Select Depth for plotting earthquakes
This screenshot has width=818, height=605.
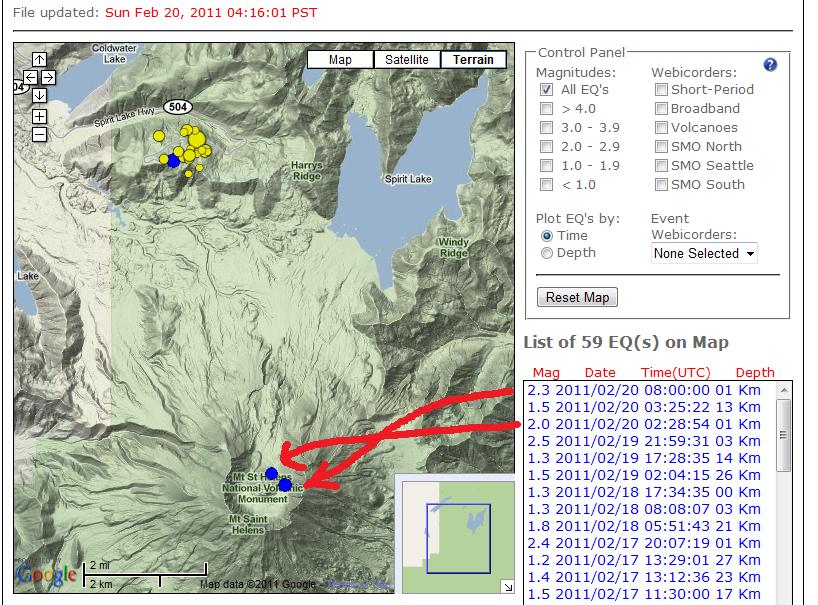point(547,254)
